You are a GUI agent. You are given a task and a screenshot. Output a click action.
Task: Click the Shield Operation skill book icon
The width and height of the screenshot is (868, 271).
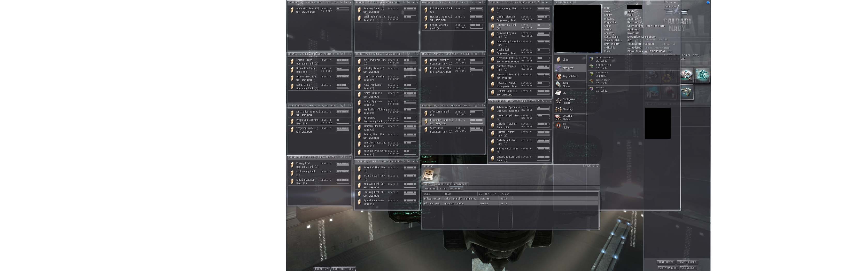click(292, 181)
